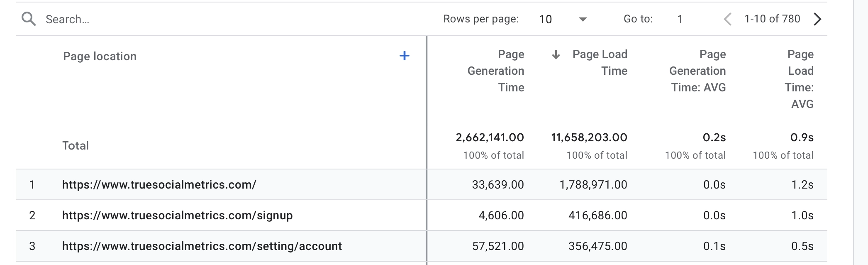Click the total Page Load Time value 11,658,203.00
Viewport: 868px width, 265px height.
[x=589, y=137]
